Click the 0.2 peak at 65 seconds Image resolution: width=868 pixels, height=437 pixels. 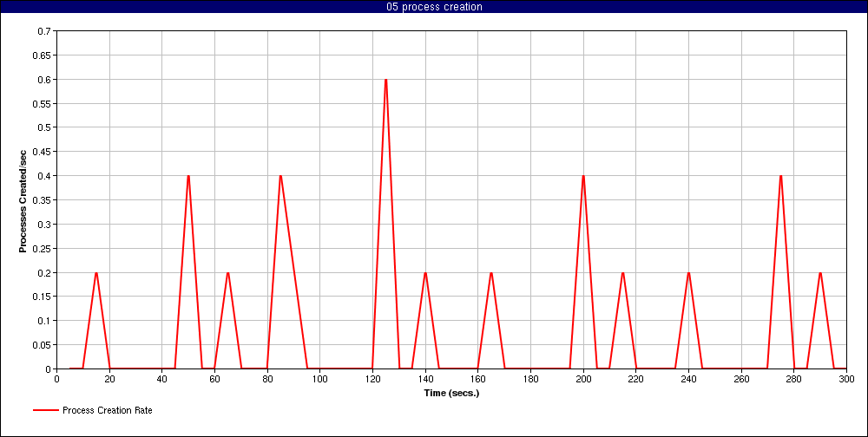pos(228,274)
